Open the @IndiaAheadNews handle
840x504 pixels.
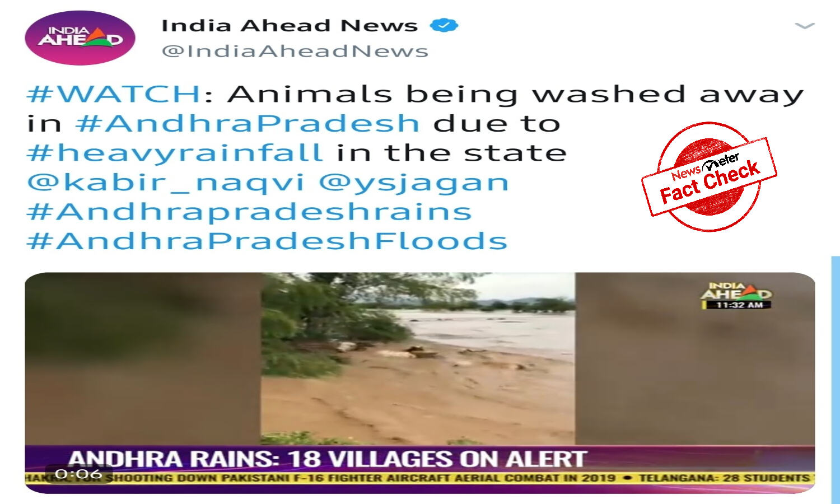pos(295,51)
